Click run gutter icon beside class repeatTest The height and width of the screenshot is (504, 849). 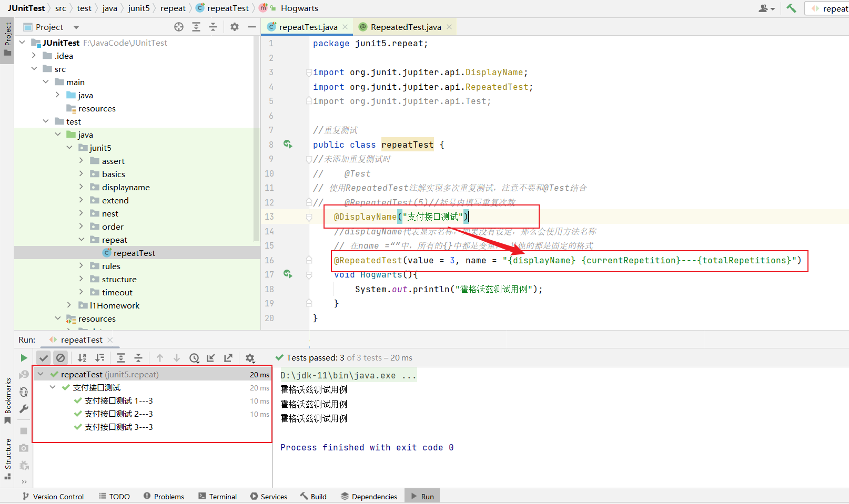[x=288, y=144]
